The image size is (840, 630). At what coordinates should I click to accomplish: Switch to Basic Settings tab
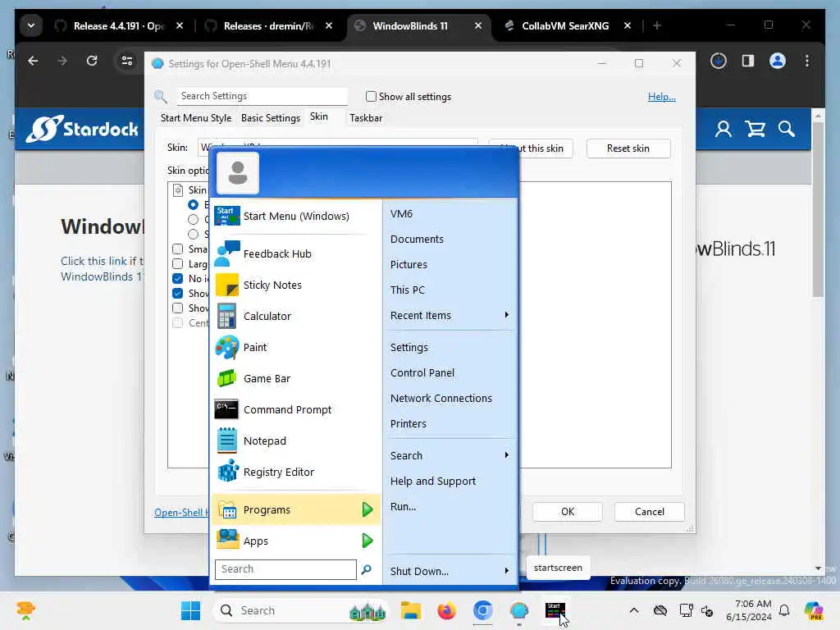coord(271,118)
